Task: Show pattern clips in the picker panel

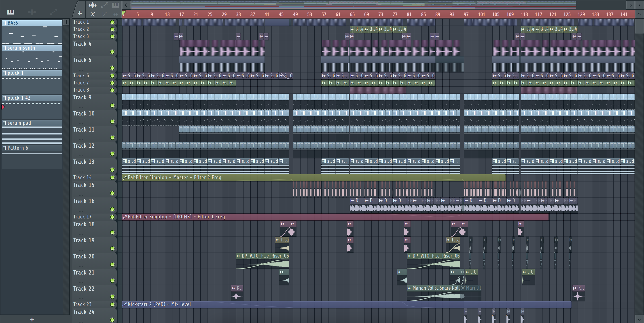Action: click(x=11, y=12)
